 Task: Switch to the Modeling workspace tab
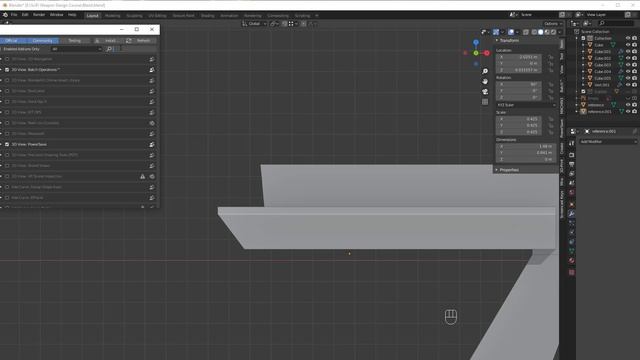pos(113,16)
